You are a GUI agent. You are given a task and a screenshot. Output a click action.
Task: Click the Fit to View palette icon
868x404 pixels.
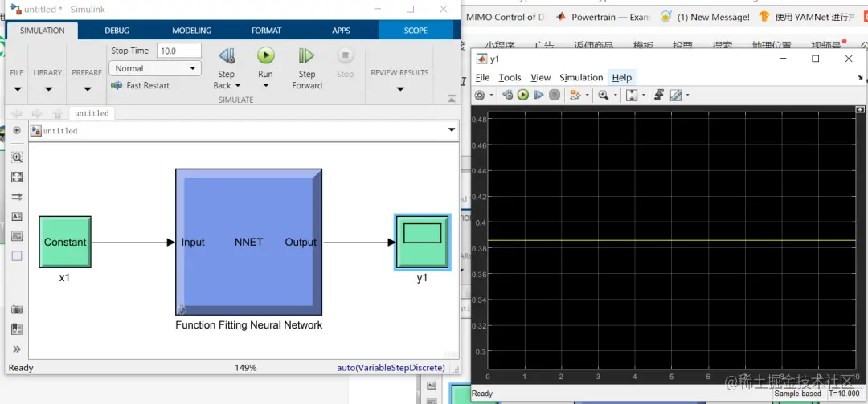17,177
